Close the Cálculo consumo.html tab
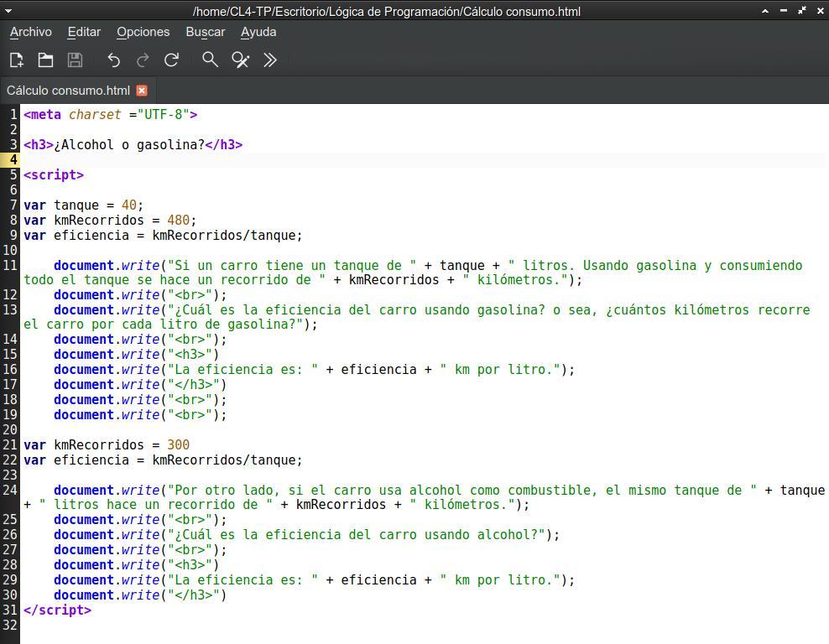829x644 pixels. click(142, 91)
